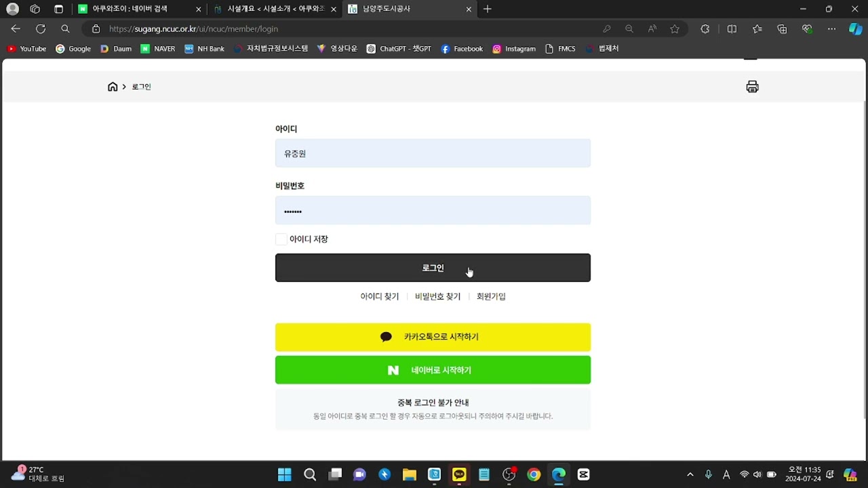Open browser extensions icon
Screen dimensions: 868x488
[x=705, y=28]
